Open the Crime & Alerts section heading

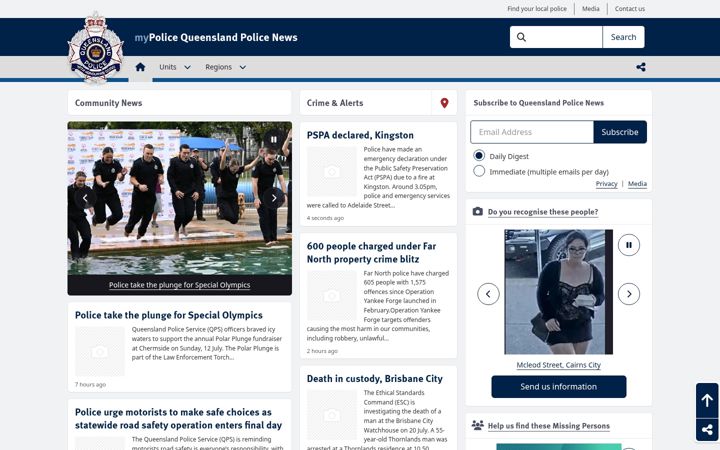(x=335, y=103)
